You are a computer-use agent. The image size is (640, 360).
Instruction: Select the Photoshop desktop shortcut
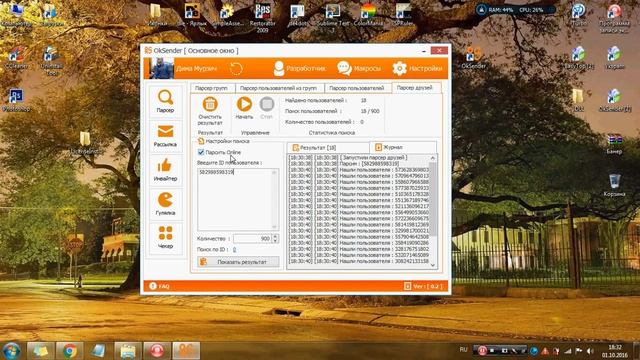[x=16, y=100]
